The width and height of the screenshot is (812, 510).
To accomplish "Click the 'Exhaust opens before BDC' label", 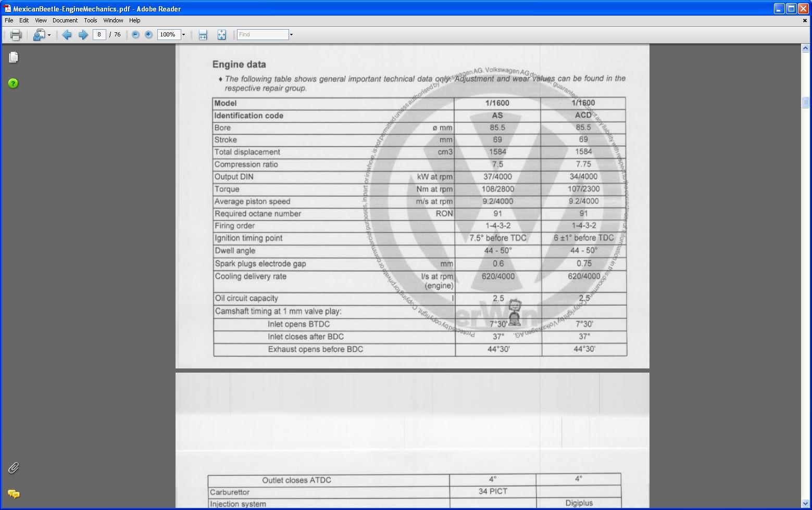I will coord(316,349).
